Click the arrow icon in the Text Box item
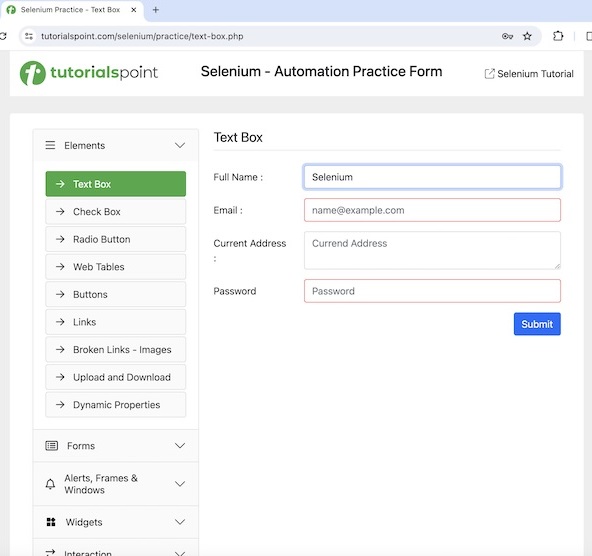The width and height of the screenshot is (592, 556). point(60,184)
